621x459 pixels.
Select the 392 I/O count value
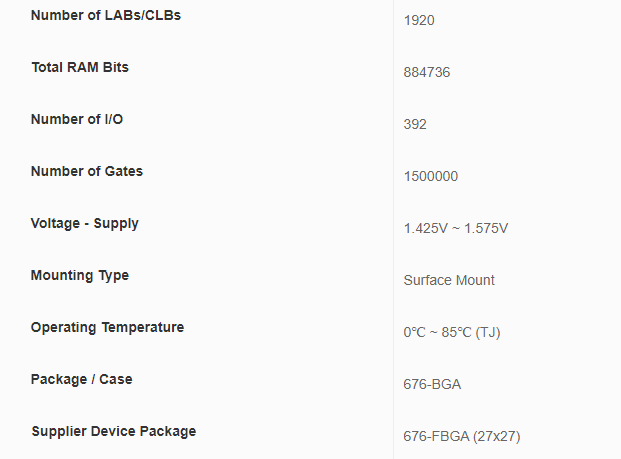415,124
